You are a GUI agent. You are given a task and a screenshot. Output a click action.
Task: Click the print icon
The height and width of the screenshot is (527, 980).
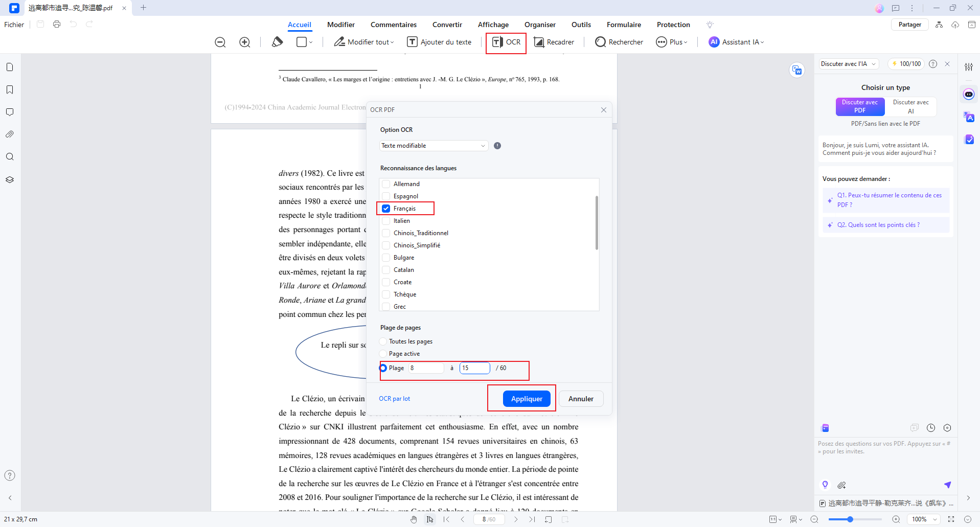click(57, 24)
